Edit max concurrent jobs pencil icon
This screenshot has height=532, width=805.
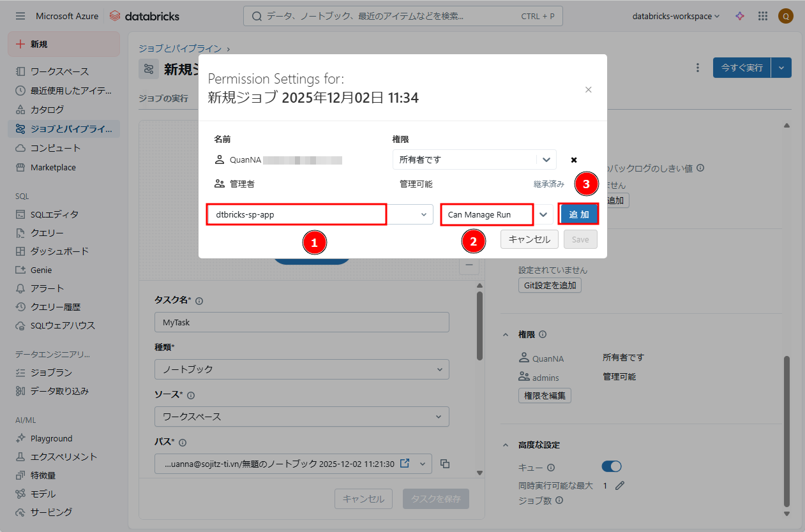pos(619,486)
